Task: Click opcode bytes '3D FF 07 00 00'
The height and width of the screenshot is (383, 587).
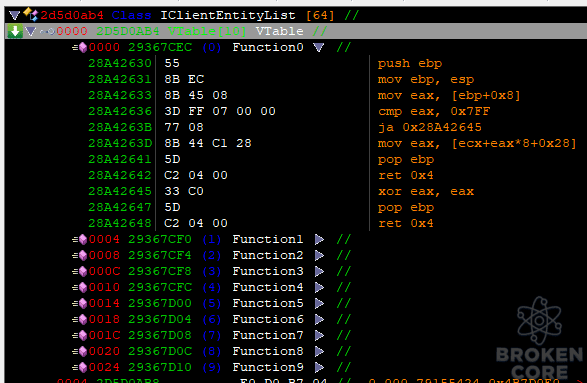Action: [x=220, y=112]
